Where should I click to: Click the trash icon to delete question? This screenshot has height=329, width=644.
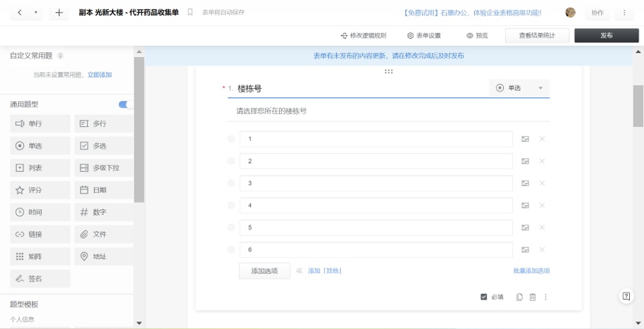[x=532, y=297]
